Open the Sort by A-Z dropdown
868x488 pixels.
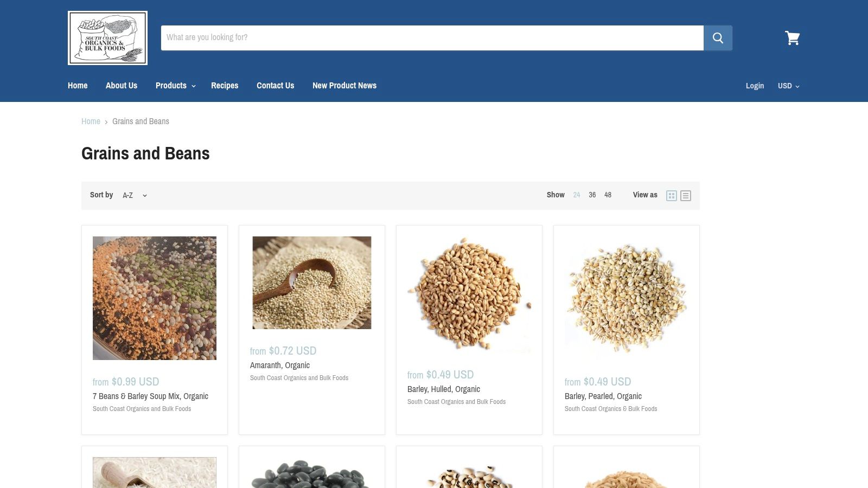133,195
